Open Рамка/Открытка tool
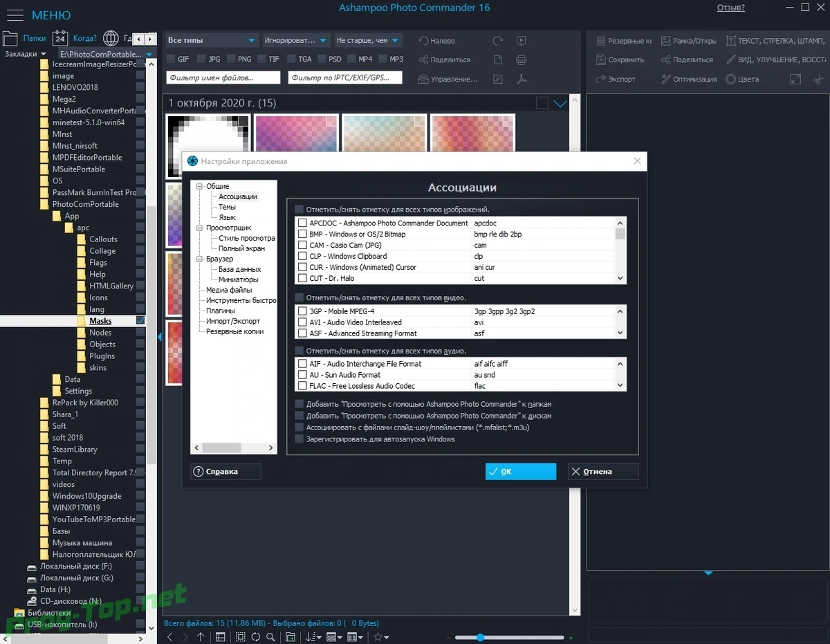 pos(689,41)
